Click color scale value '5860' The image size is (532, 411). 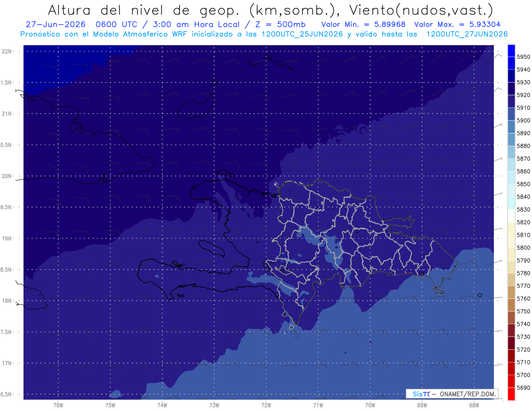[x=524, y=171]
